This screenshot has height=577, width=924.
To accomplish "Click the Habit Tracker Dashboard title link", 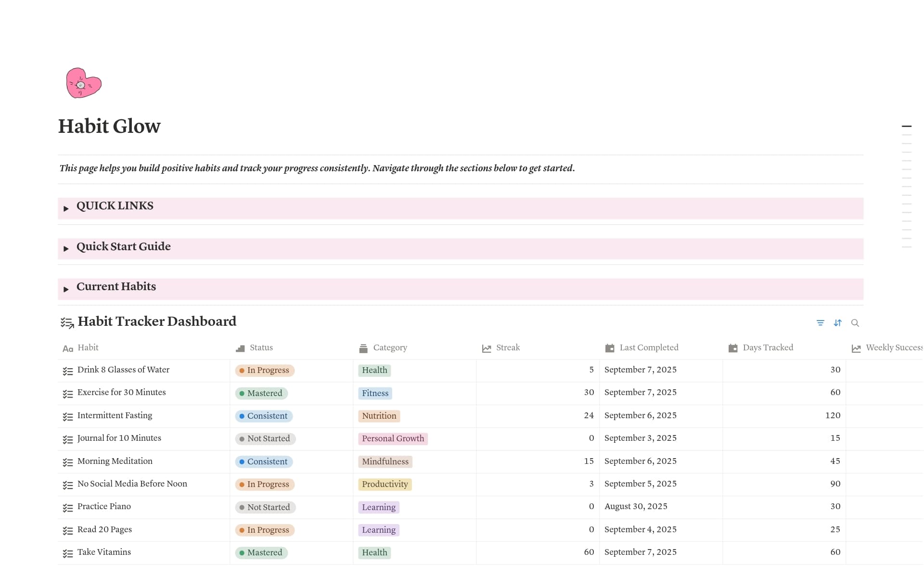I will click(x=157, y=321).
